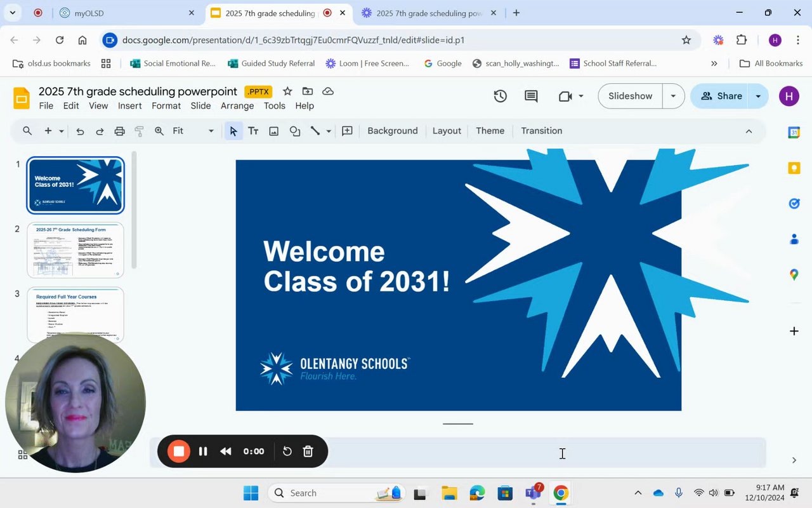Check cloud document status icon
The width and height of the screenshot is (812, 508).
tap(328, 91)
